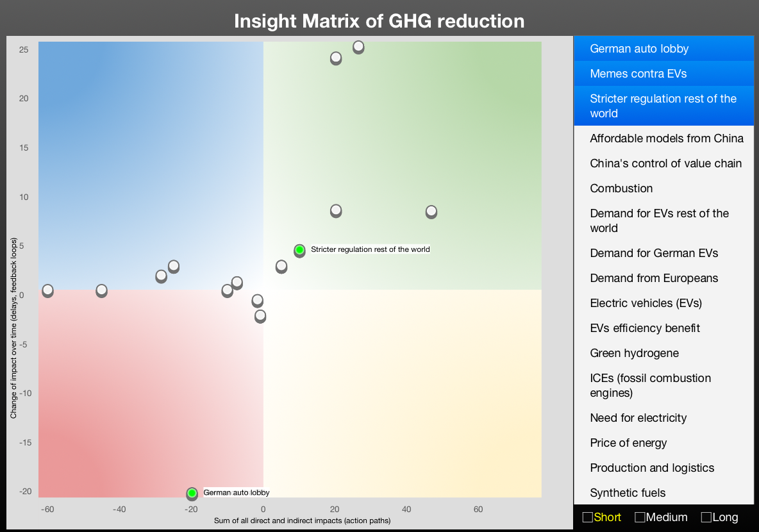
Task: Click the topmost data point on chart
Action: (x=358, y=47)
